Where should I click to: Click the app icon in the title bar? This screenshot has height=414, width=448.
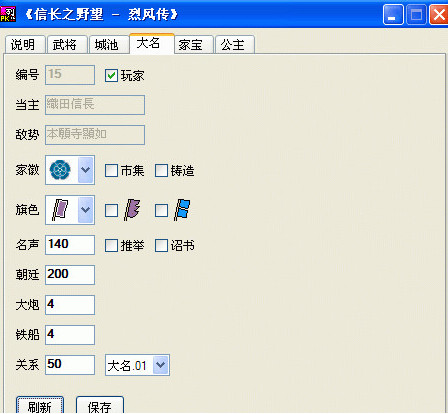click(8, 14)
